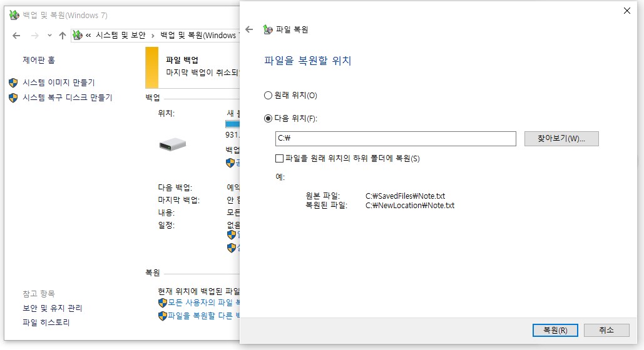Click the 파일 백업 status heading
Image resolution: width=644 pixels, height=350 pixels.
(182, 61)
